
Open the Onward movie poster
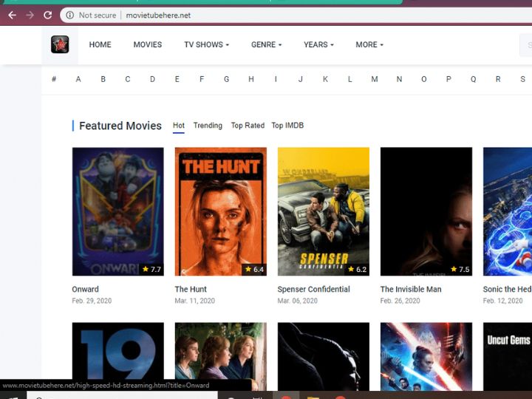coord(118,211)
